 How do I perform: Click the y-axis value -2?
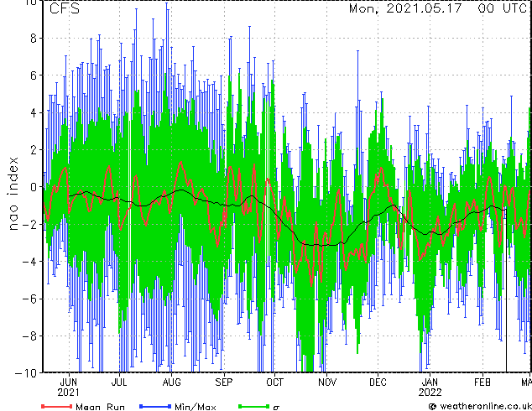pos(29,224)
